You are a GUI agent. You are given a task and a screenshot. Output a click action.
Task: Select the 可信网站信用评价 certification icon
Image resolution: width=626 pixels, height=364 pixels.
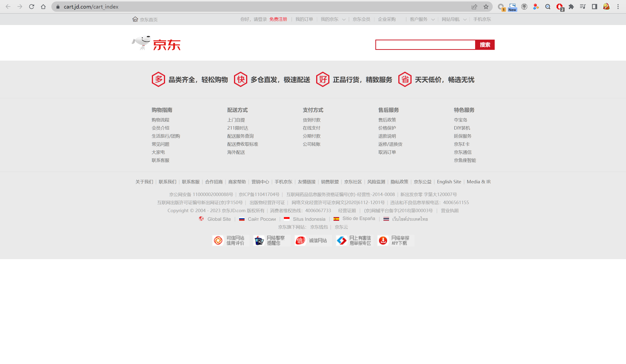click(x=218, y=240)
